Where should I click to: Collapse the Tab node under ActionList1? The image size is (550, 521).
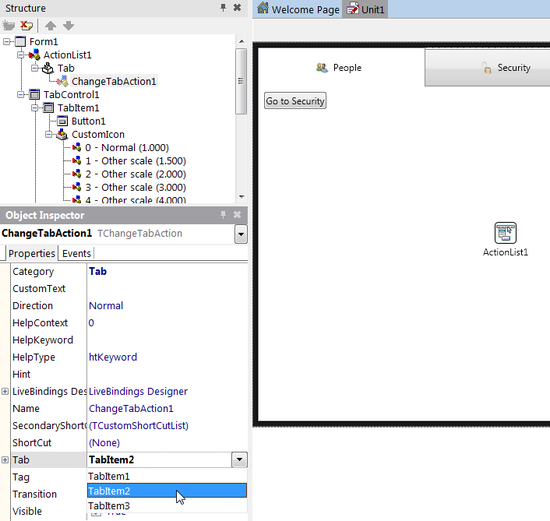coord(35,68)
